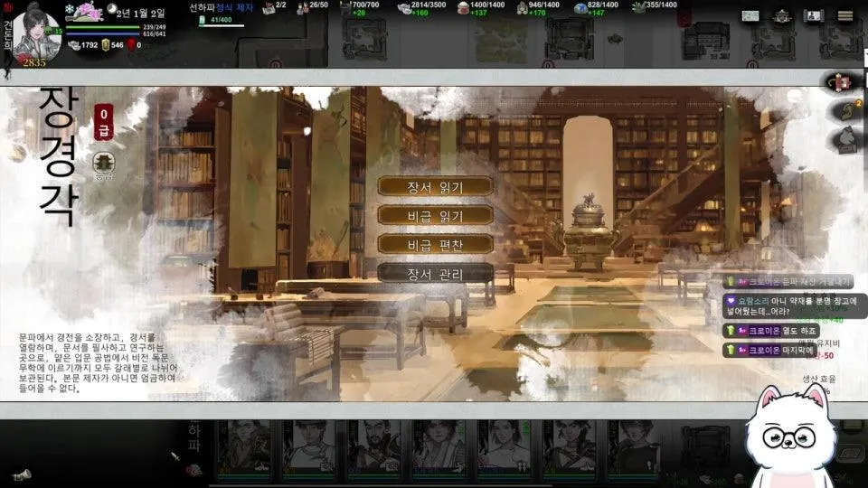Viewport: 868px width, 488px height.
Task: Open the map icon in top-right bar
Action: tap(750, 15)
